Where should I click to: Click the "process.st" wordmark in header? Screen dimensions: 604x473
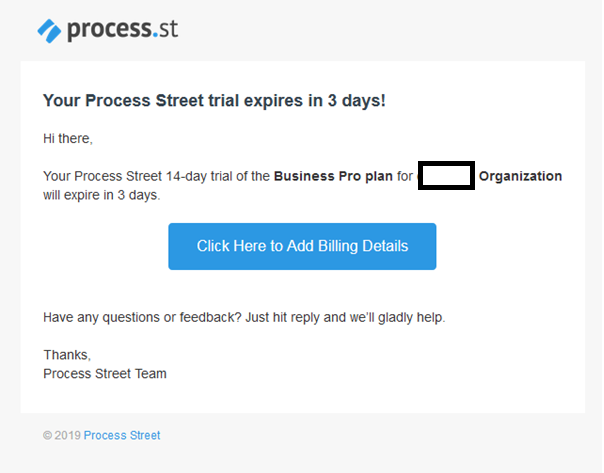pyautogui.click(x=122, y=29)
